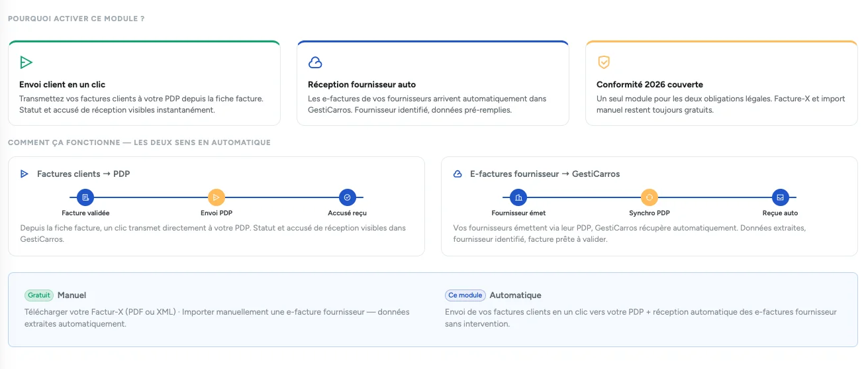Click the green 'Gratuit' badge
The image size is (868, 369).
(x=39, y=295)
